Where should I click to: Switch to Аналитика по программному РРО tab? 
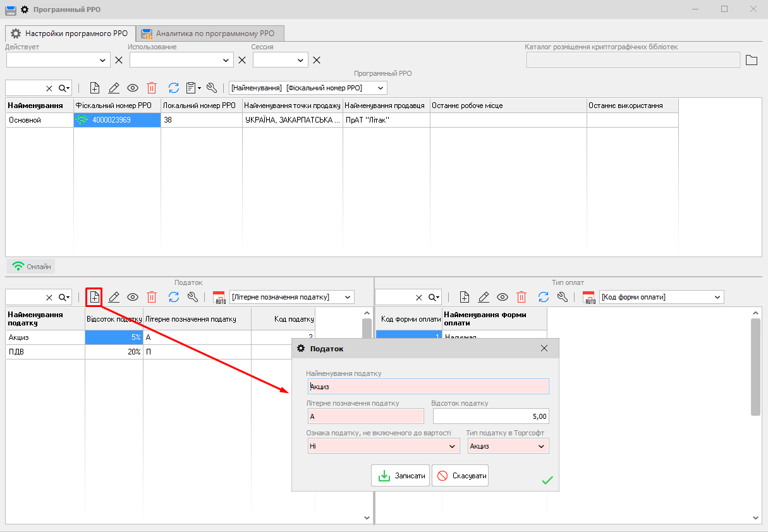tap(212, 33)
